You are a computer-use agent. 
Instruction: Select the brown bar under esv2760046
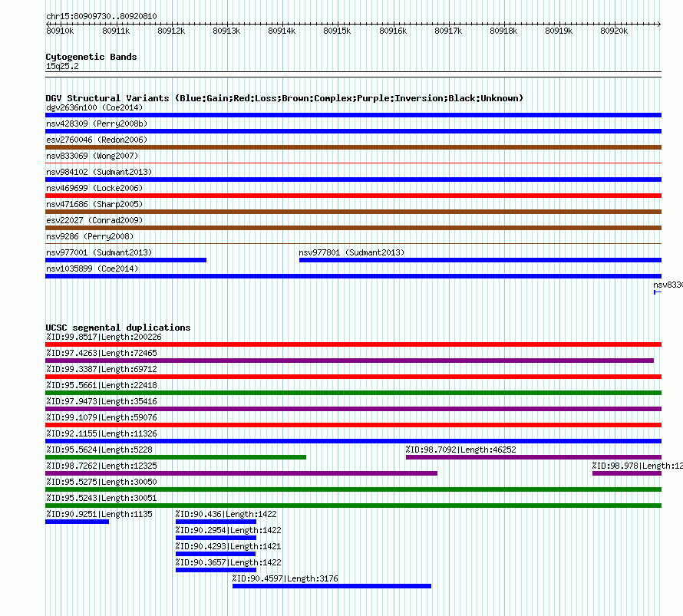353,147
